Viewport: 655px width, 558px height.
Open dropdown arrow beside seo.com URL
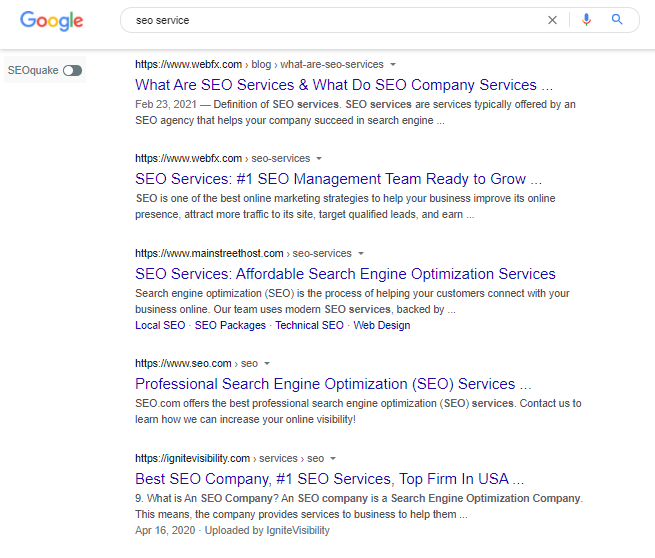pos(267,364)
